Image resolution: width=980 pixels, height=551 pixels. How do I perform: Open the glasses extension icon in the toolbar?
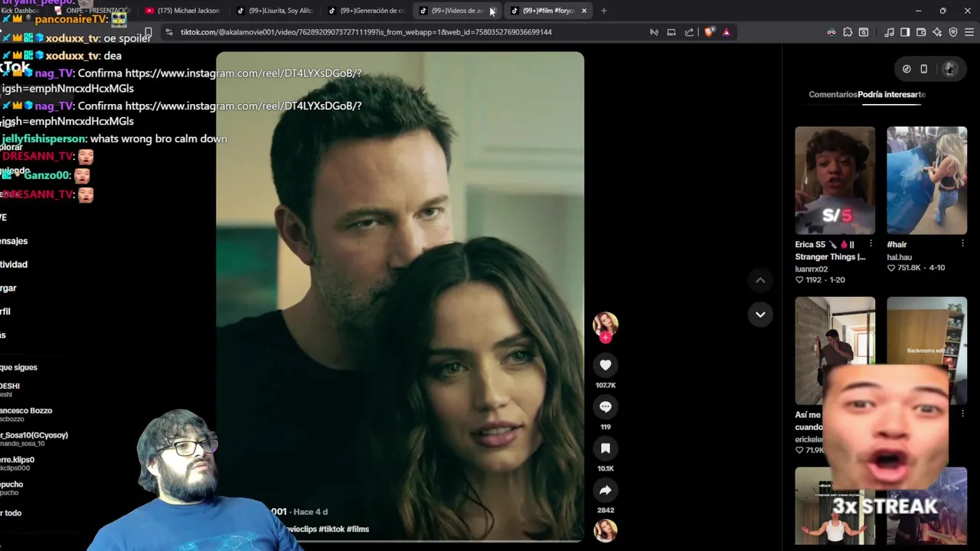pos(831,32)
